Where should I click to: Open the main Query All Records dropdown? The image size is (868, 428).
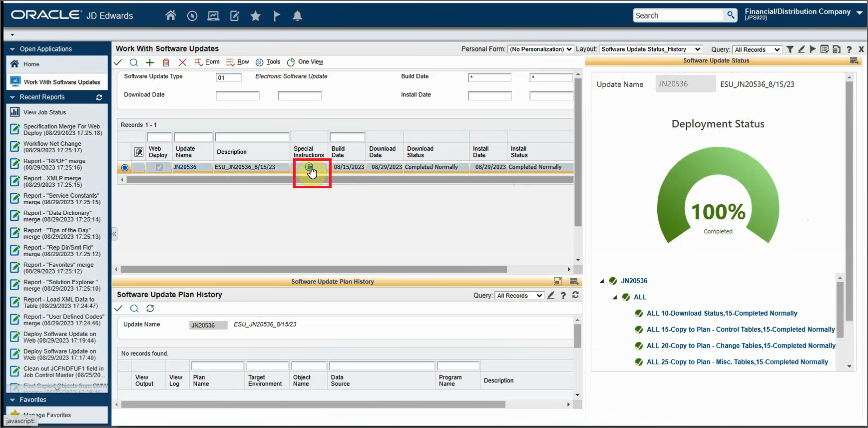tap(757, 49)
